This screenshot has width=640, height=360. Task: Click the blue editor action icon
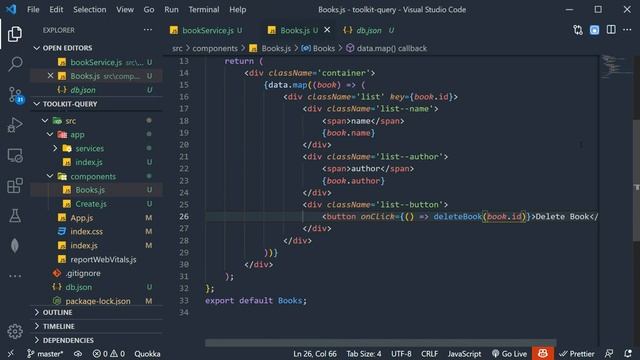pos(594,30)
